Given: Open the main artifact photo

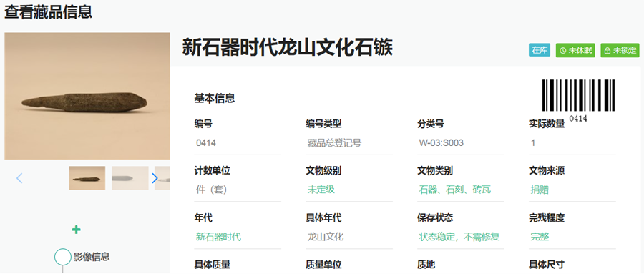Looking at the screenshot, I should tap(87, 96).
